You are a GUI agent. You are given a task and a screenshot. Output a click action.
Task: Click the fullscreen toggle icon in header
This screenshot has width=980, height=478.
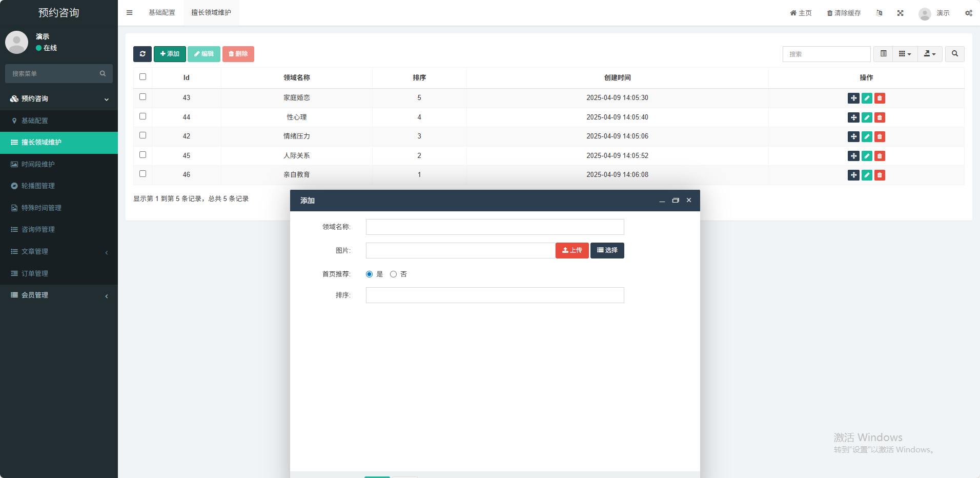click(x=900, y=13)
